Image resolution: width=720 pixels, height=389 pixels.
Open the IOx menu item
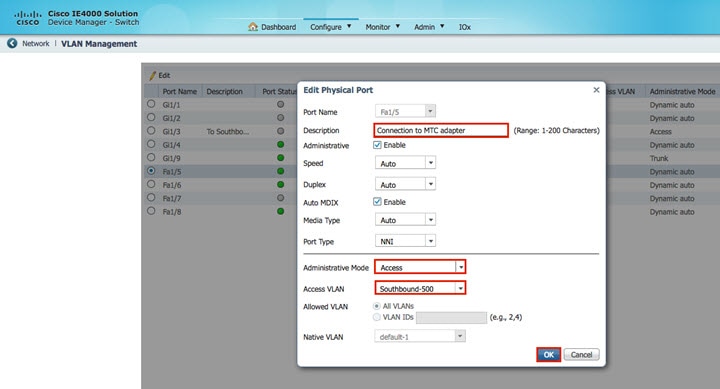coord(465,27)
